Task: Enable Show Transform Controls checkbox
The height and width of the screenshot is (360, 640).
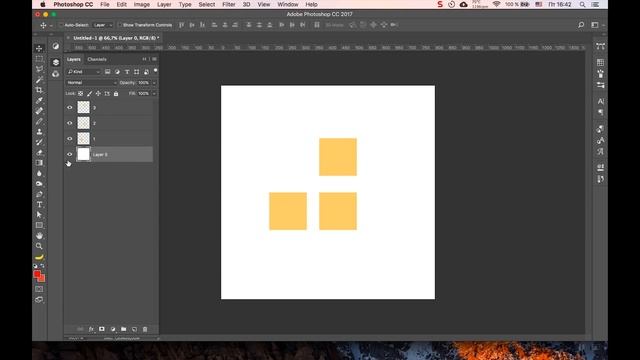Action: tap(120, 25)
